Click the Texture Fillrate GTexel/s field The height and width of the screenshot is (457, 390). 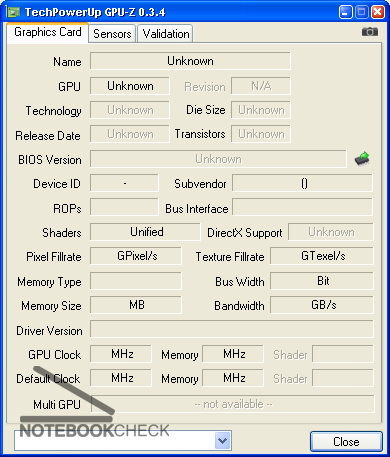pos(322,256)
